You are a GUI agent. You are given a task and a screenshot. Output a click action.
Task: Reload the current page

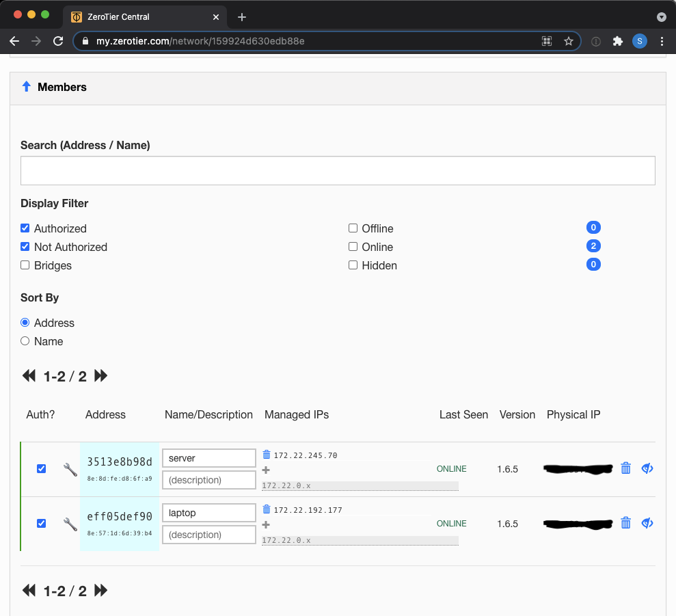[x=58, y=41]
